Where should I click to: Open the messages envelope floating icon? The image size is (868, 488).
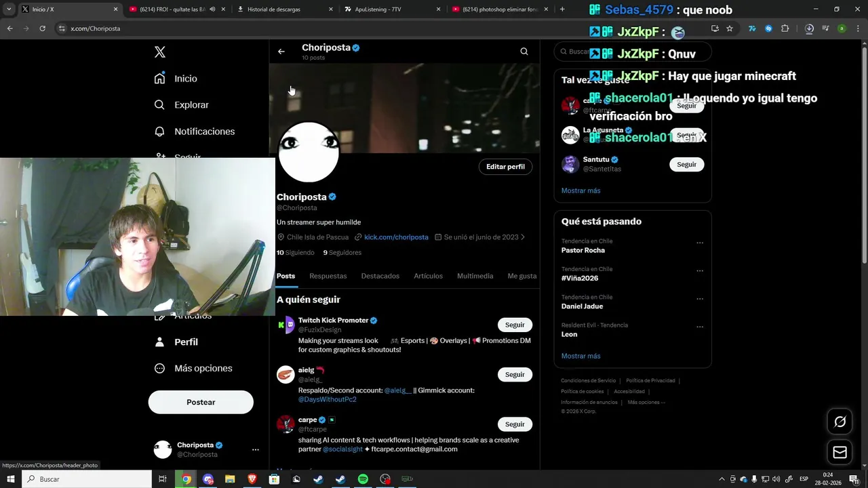[840, 452]
